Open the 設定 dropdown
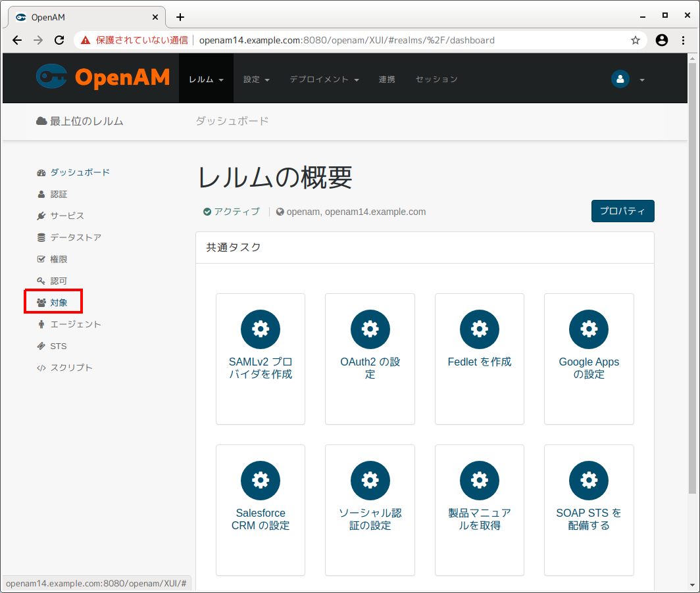Screen dimensions: 700x593 point(257,79)
